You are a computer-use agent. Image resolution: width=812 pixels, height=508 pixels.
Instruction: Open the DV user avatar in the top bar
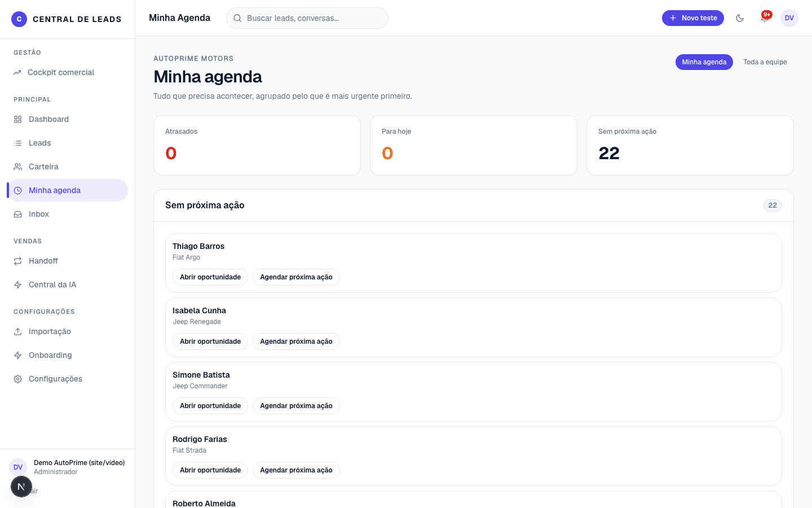point(789,18)
